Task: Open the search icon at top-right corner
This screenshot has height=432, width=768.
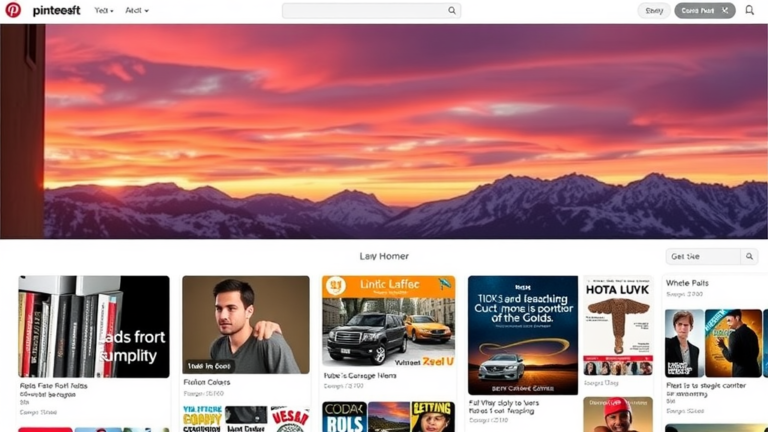Action: tap(749, 10)
